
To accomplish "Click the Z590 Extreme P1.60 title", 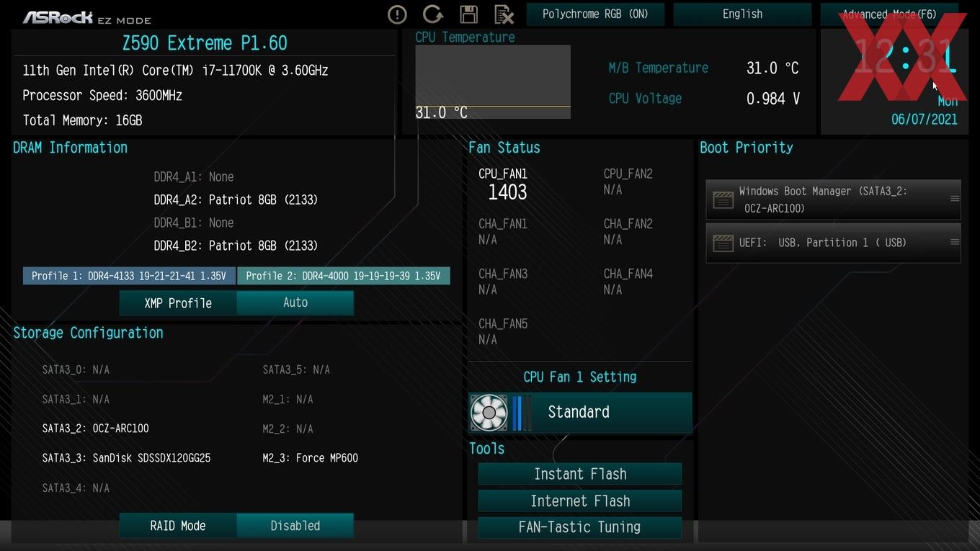I will (x=205, y=43).
